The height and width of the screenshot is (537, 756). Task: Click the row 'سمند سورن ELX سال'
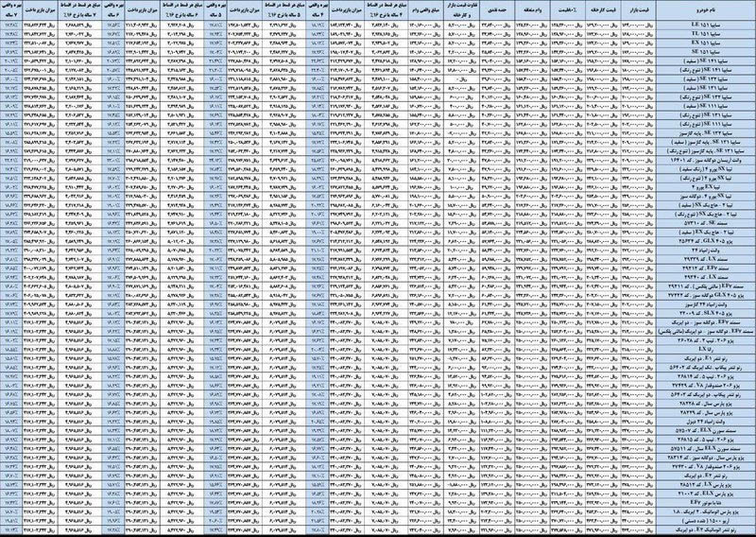[705, 449]
